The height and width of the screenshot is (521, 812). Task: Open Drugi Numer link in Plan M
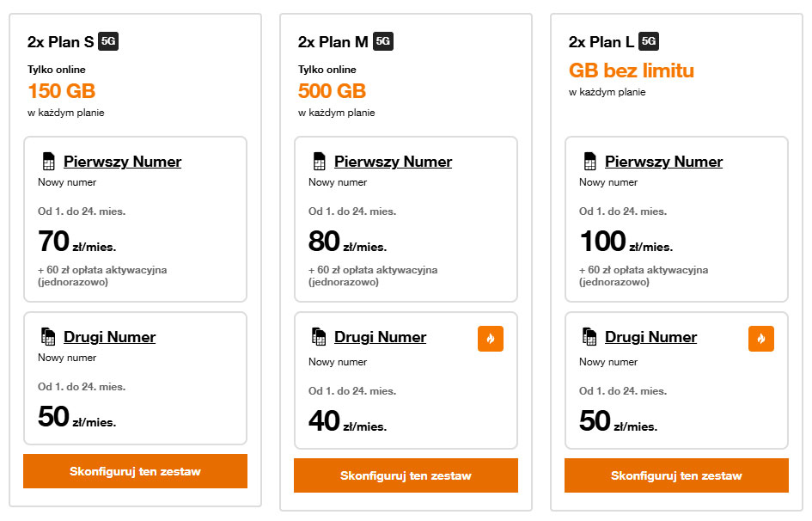[x=380, y=337]
